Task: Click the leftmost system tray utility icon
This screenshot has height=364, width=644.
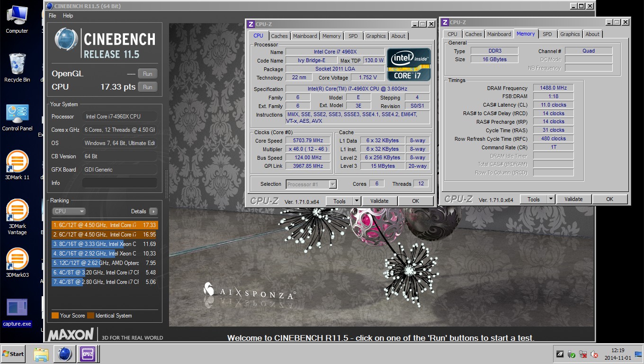Action: [x=560, y=354]
